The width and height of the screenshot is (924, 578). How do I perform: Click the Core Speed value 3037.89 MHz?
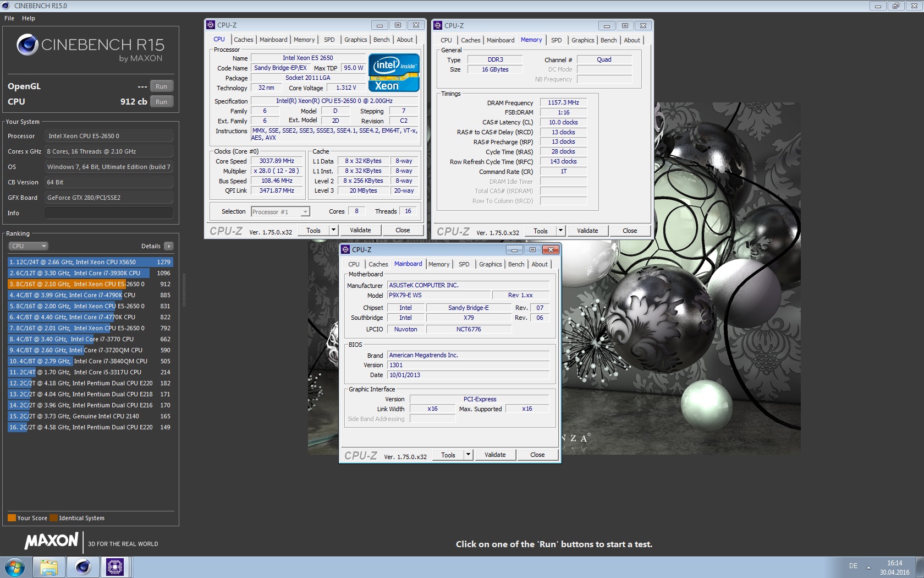click(277, 161)
